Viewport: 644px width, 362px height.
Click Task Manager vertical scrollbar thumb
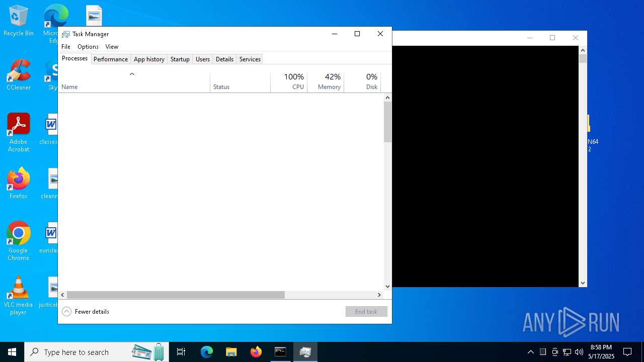point(387,122)
